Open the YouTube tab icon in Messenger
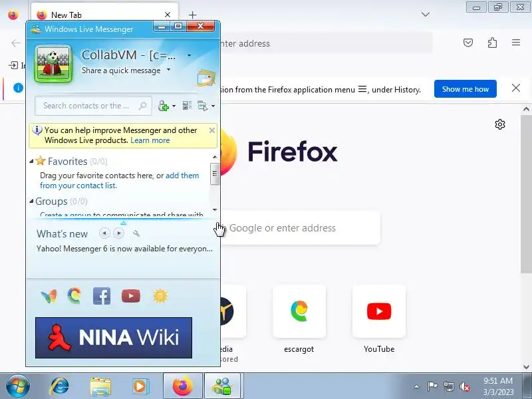532x399 pixels. [x=130, y=296]
